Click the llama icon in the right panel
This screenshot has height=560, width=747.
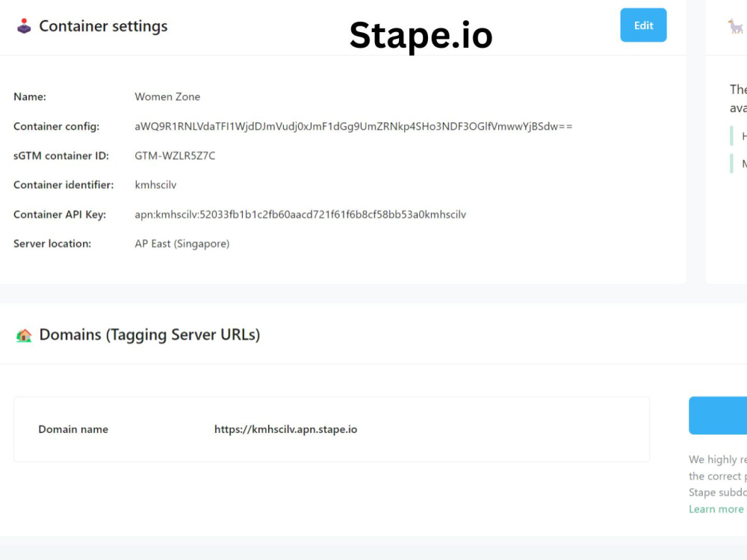(736, 26)
